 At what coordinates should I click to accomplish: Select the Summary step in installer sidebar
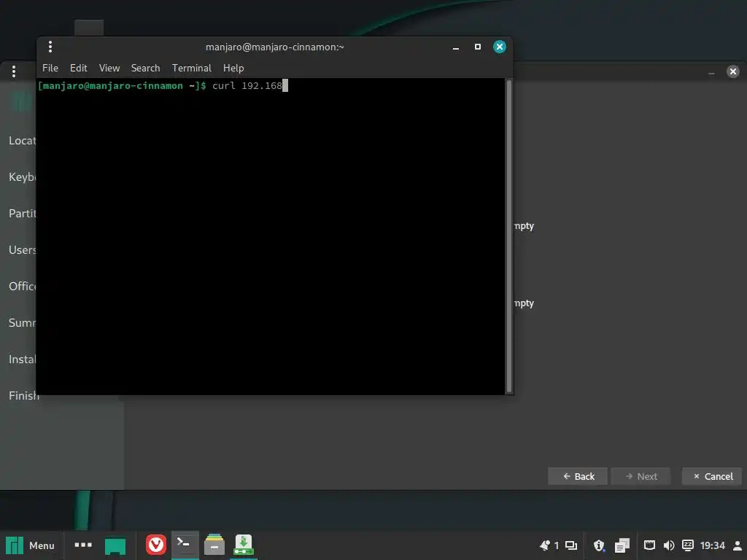[23, 322]
